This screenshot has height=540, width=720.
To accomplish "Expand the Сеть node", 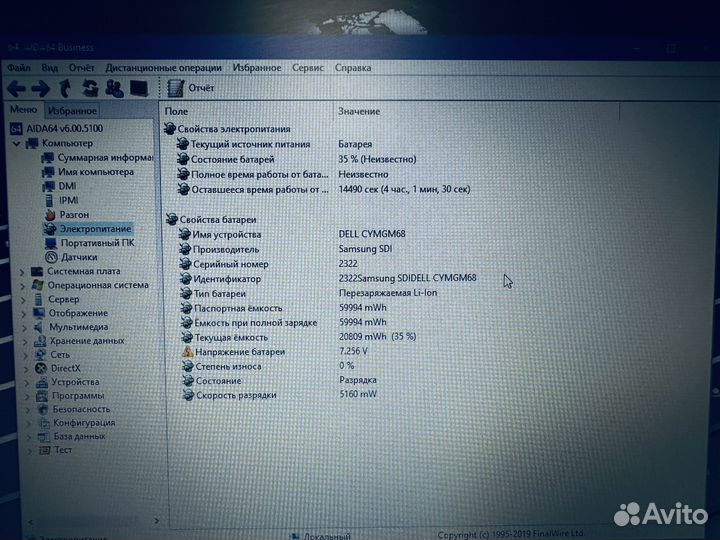I will point(27,355).
